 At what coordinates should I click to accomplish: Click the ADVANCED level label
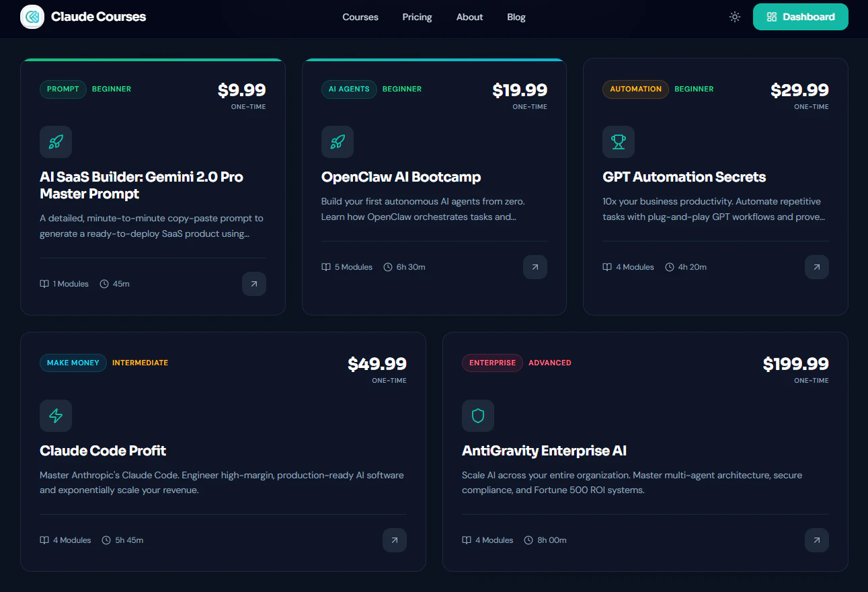pyautogui.click(x=550, y=363)
